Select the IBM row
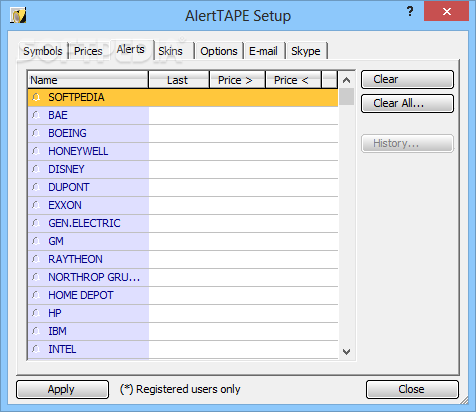 pyautogui.click(x=183, y=331)
